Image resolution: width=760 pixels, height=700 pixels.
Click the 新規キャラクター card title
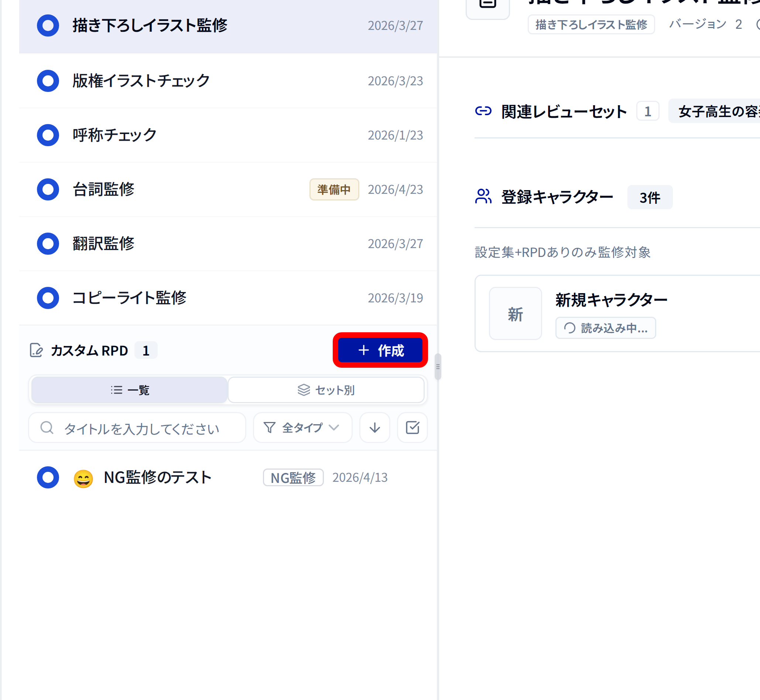pos(611,300)
